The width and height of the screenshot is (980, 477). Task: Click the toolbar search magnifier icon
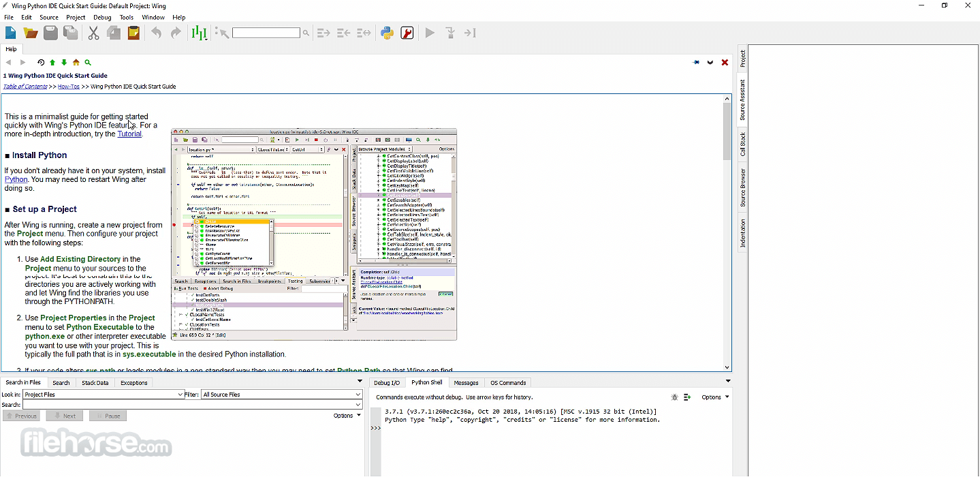306,33
